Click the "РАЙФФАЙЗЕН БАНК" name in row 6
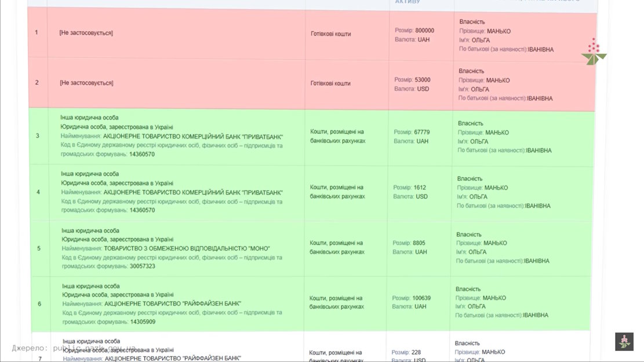Image resolution: width=644 pixels, height=362 pixels. 173,304
